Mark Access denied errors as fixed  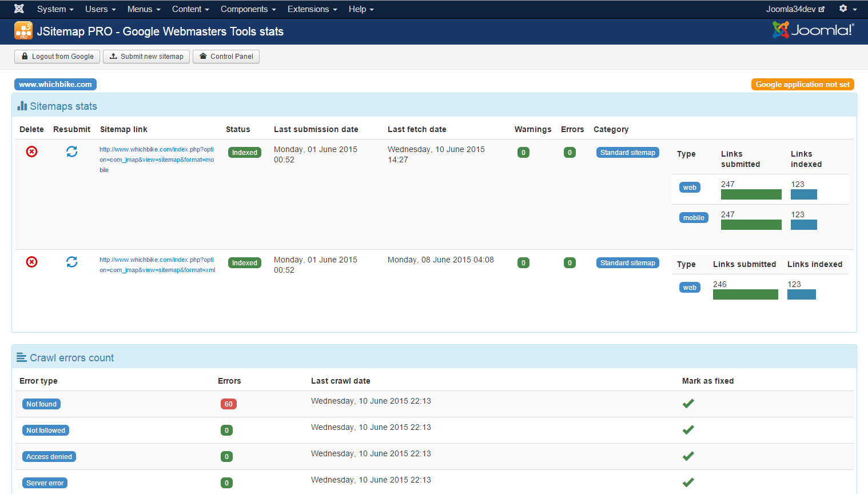(x=688, y=456)
